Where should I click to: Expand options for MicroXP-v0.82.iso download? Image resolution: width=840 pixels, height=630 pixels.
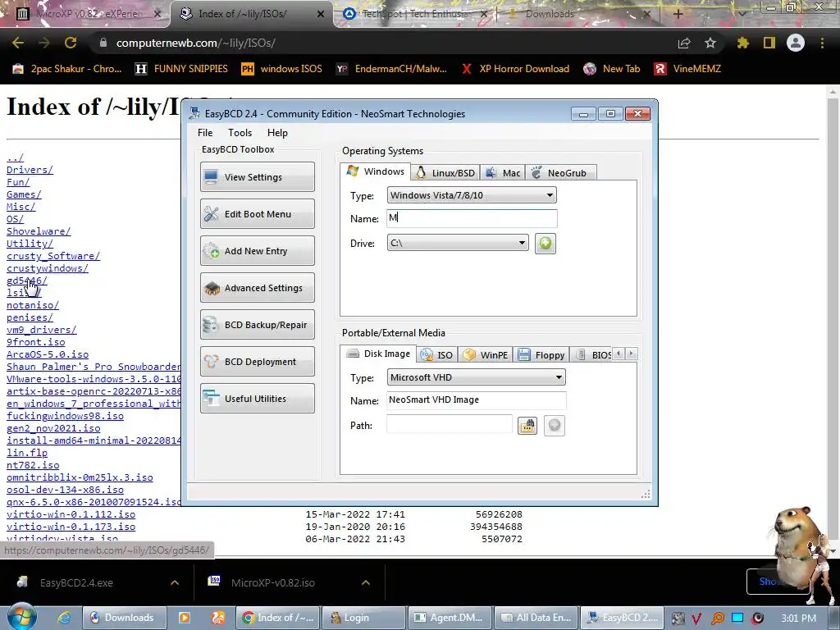(x=366, y=582)
